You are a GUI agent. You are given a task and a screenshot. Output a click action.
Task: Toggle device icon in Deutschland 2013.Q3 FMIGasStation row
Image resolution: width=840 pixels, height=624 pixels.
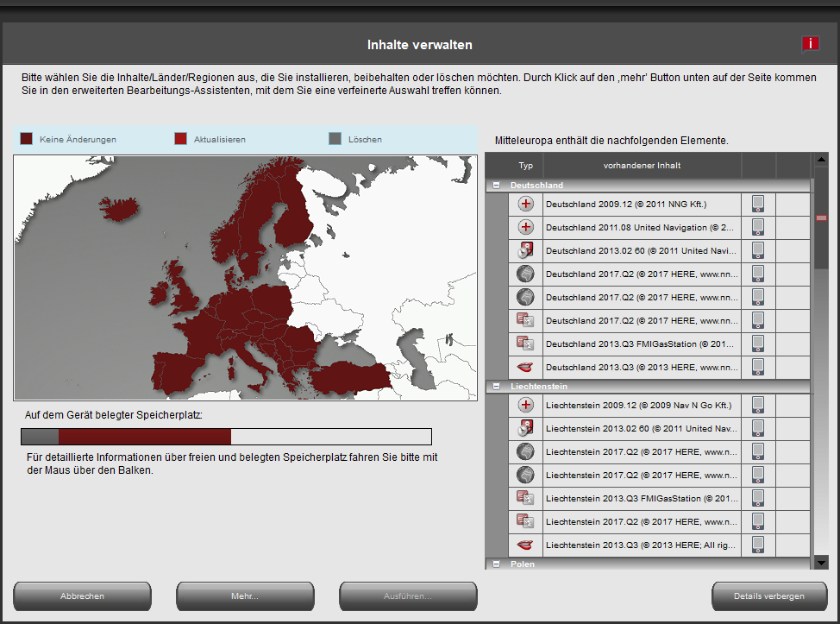tap(758, 344)
